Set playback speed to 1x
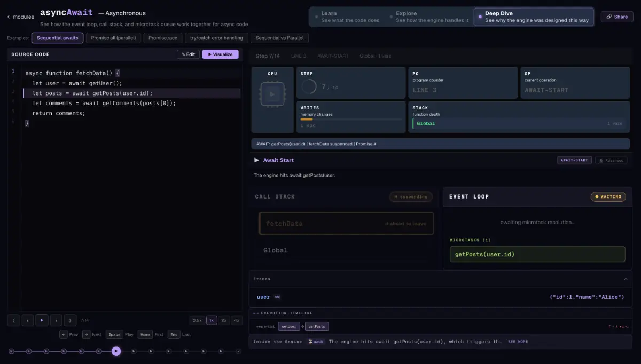This screenshot has width=641, height=364. [x=212, y=320]
